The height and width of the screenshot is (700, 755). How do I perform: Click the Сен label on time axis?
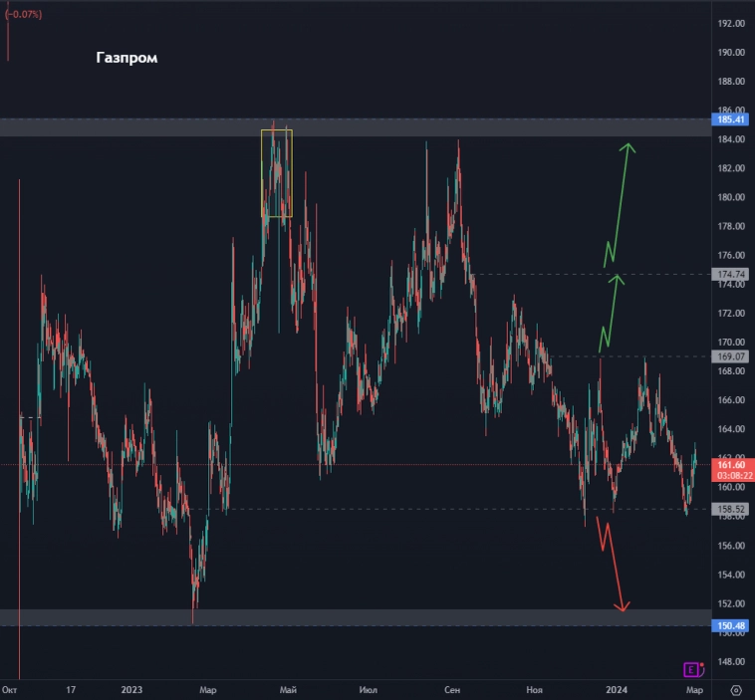click(451, 689)
